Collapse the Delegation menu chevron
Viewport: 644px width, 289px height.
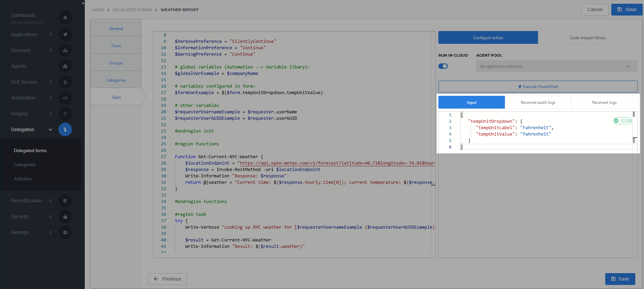tap(51, 129)
